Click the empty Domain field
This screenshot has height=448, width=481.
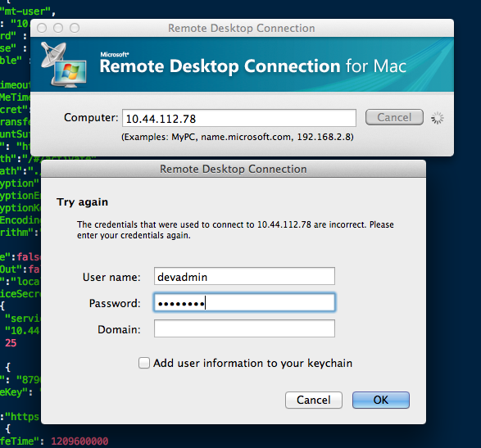click(244, 328)
